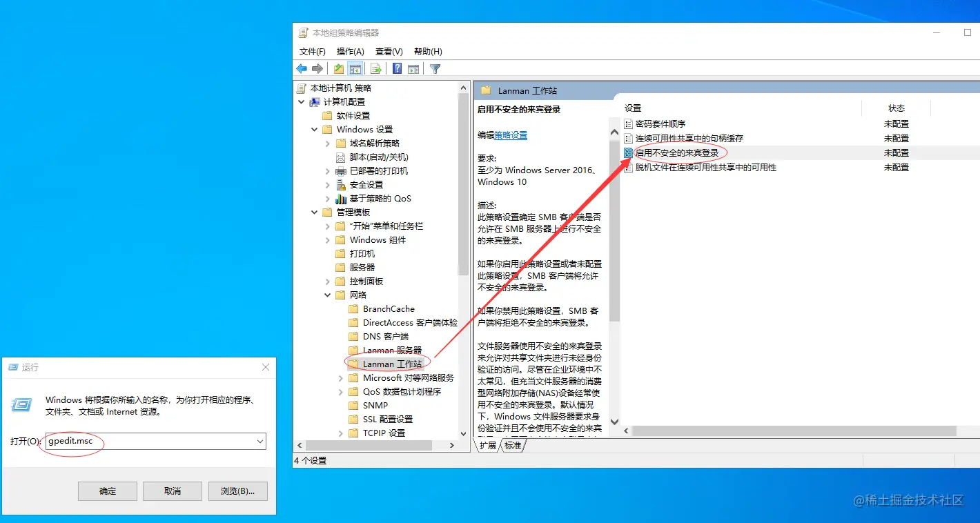Click the 本地组策略编辑器 title bar icon

point(304,32)
